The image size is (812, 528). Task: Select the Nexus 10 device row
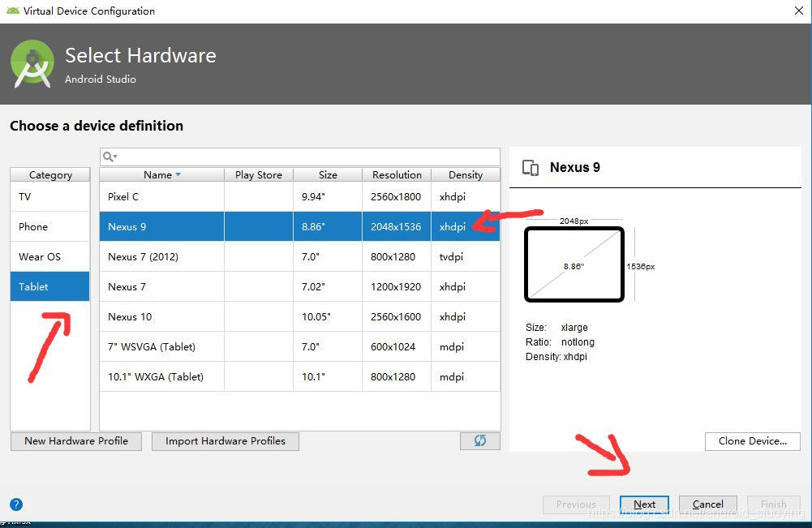(x=300, y=317)
